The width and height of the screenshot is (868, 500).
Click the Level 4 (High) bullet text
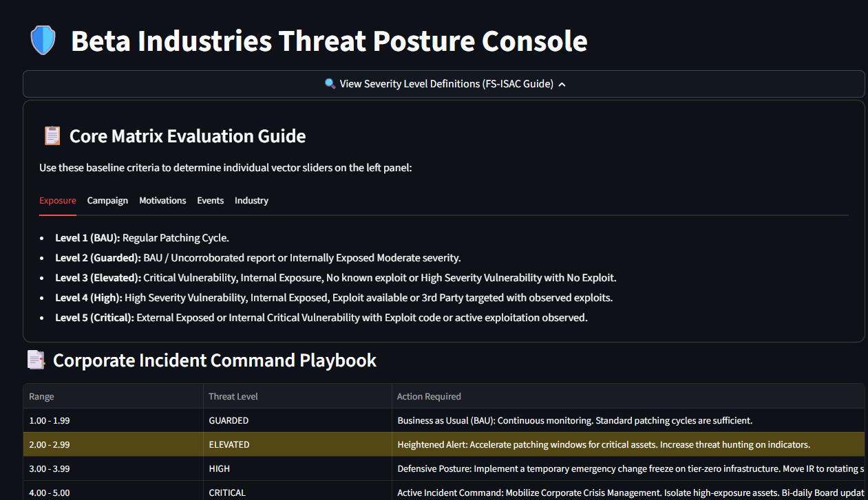coord(334,298)
